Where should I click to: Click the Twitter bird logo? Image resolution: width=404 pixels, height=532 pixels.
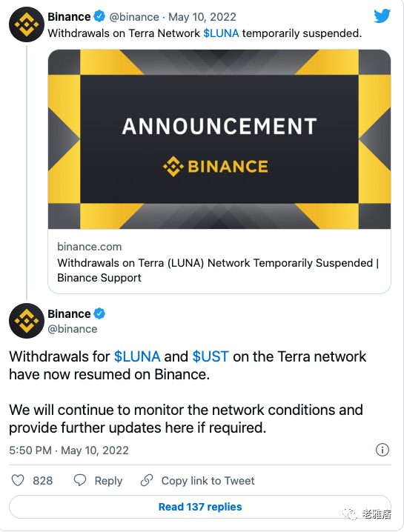tap(382, 16)
